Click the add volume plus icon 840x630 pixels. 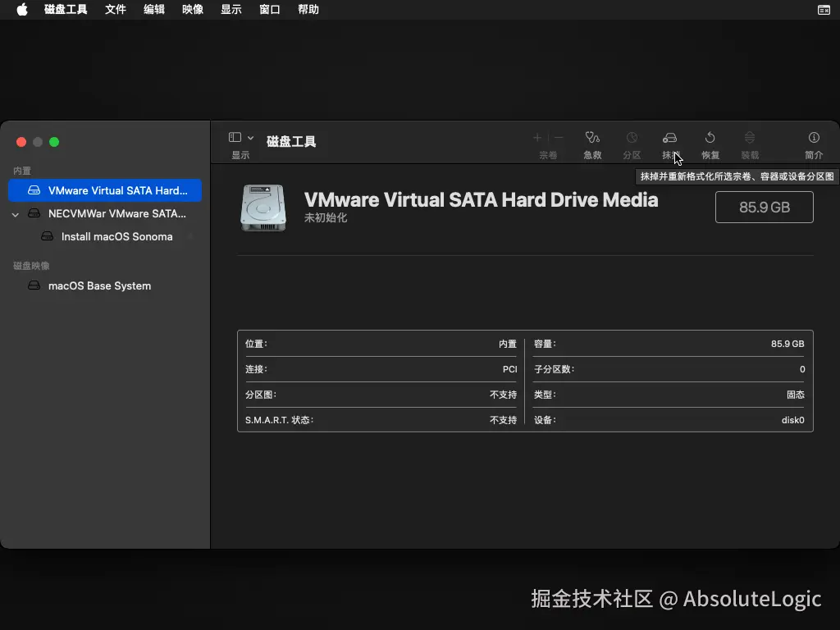click(x=537, y=138)
